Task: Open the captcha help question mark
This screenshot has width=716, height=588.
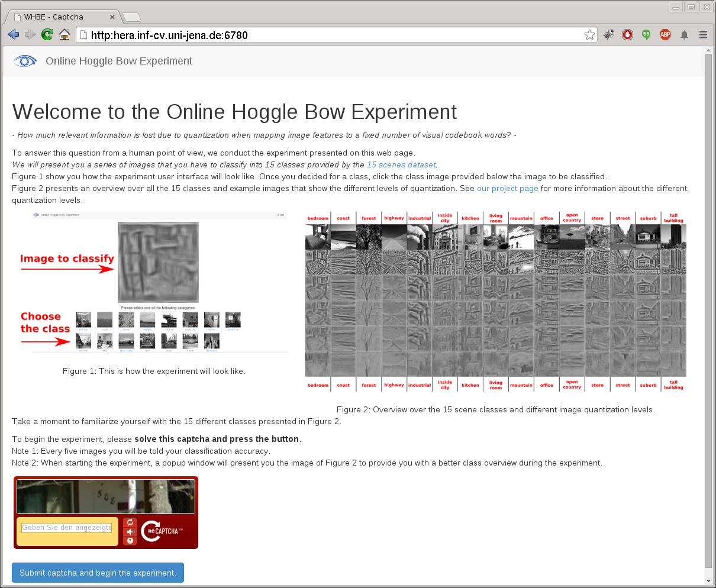Action: (130, 541)
